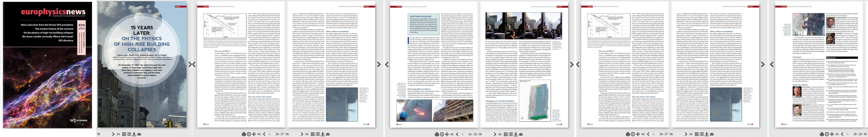Start autoplay in the 24-25 viewer toolbar
The height and width of the screenshot is (137, 868).
click(x=442, y=134)
